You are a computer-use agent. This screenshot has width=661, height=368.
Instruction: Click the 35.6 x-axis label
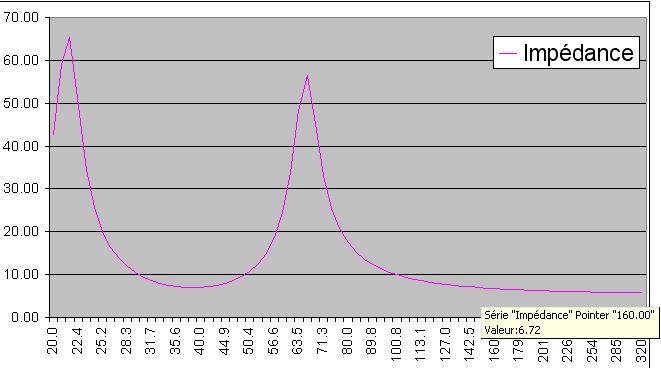(175, 341)
